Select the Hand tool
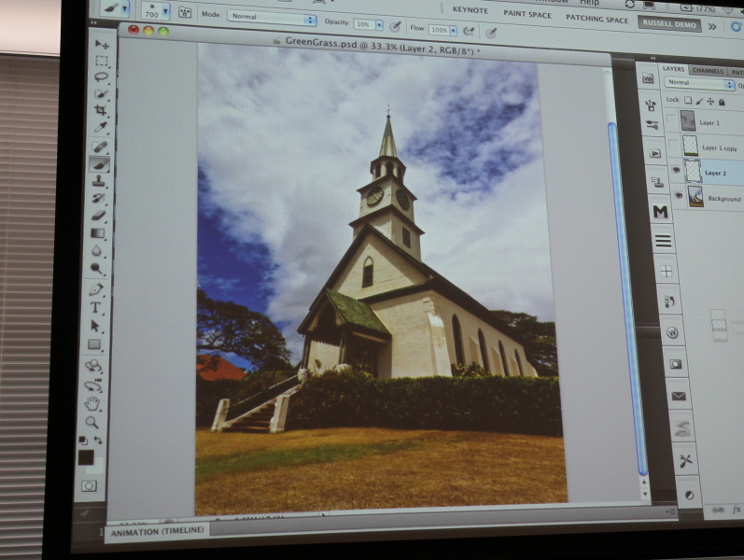Screen dimensions: 744x560 (92, 404)
